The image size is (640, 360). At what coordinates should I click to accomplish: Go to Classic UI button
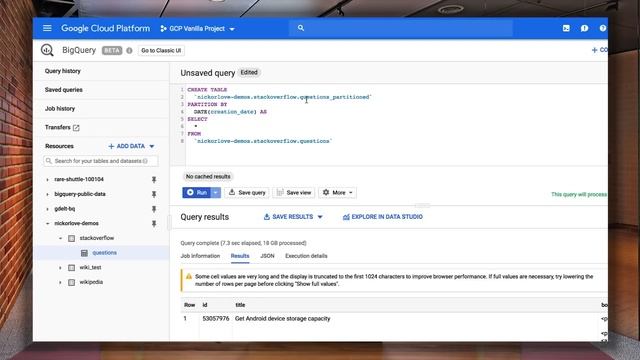161,51
